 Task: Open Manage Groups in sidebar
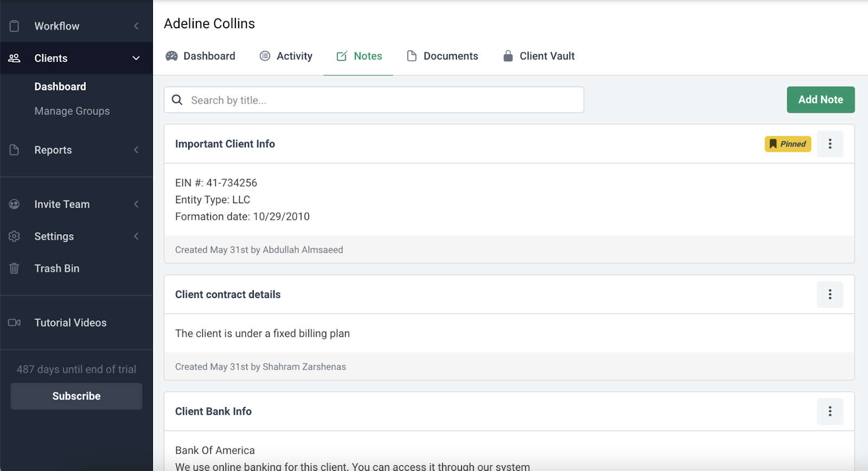[72, 111]
